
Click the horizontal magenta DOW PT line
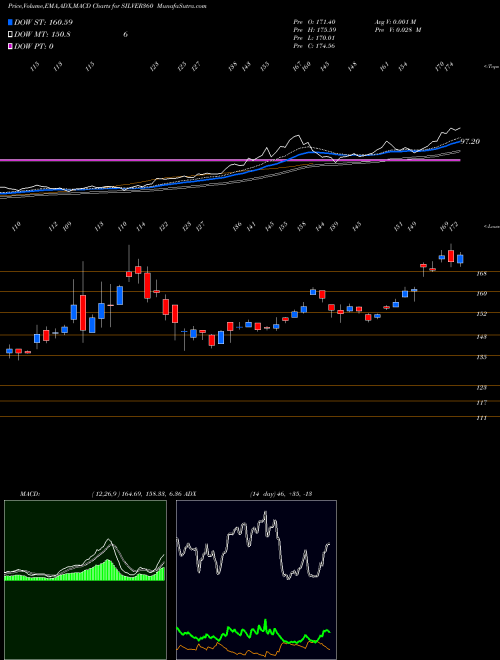pos(230,160)
